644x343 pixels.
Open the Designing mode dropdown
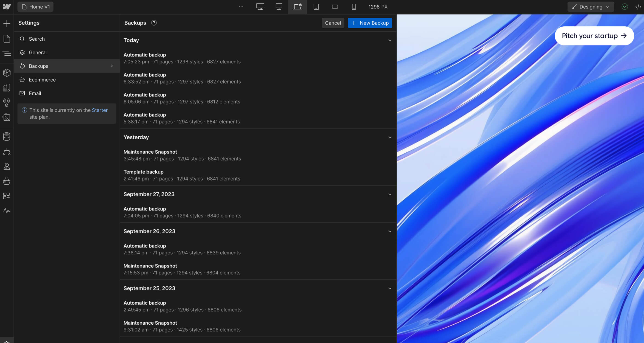pyautogui.click(x=590, y=7)
